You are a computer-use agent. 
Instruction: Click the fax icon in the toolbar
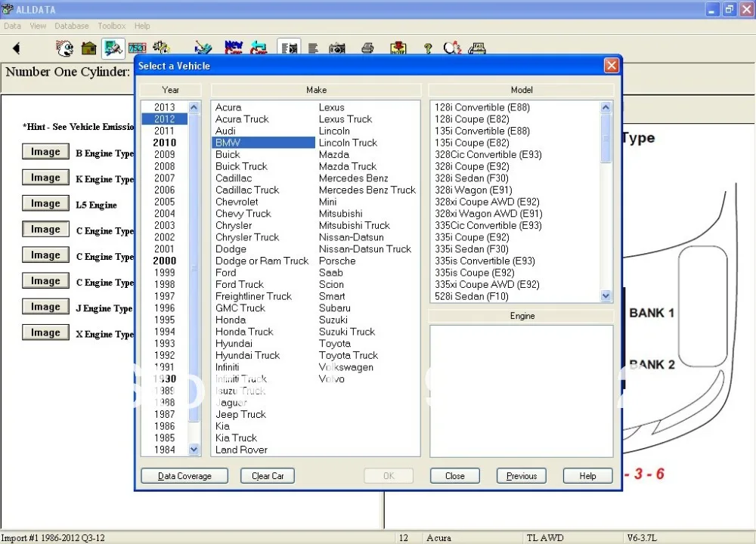point(477,49)
